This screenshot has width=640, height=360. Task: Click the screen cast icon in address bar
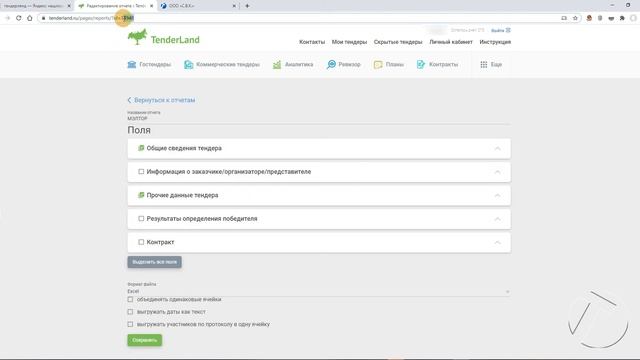[x=564, y=18]
